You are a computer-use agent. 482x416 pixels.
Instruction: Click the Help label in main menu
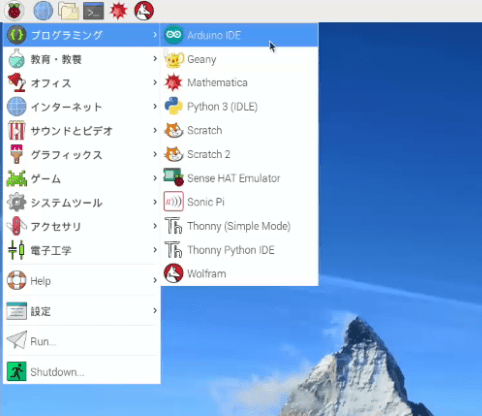pos(41,281)
